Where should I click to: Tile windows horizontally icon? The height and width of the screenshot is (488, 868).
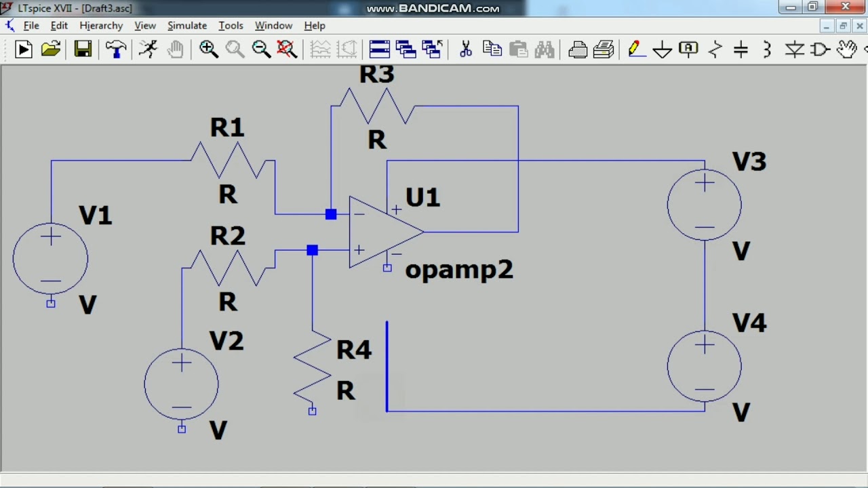(379, 49)
